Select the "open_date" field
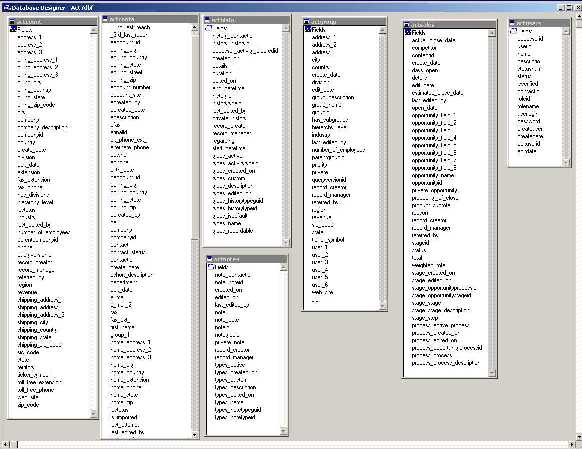This screenshot has width=582, height=449. [424, 108]
